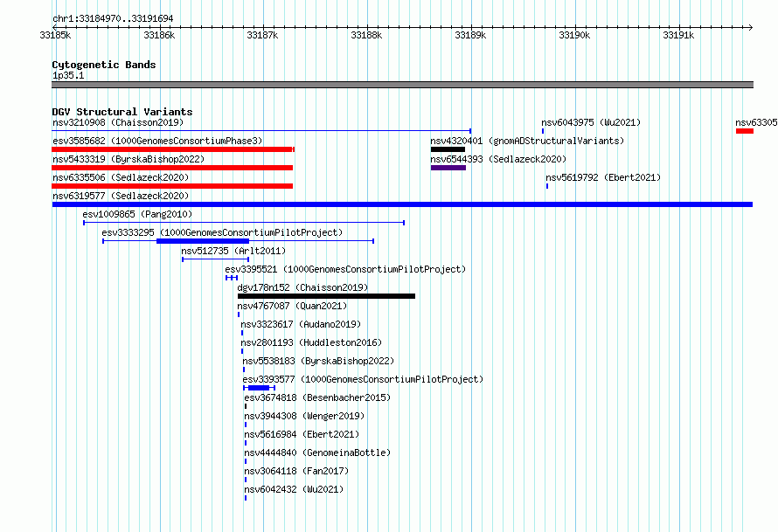This screenshot has height=532, width=778.
Task: Select the black bar of nsv4320401
Action: [448, 149]
